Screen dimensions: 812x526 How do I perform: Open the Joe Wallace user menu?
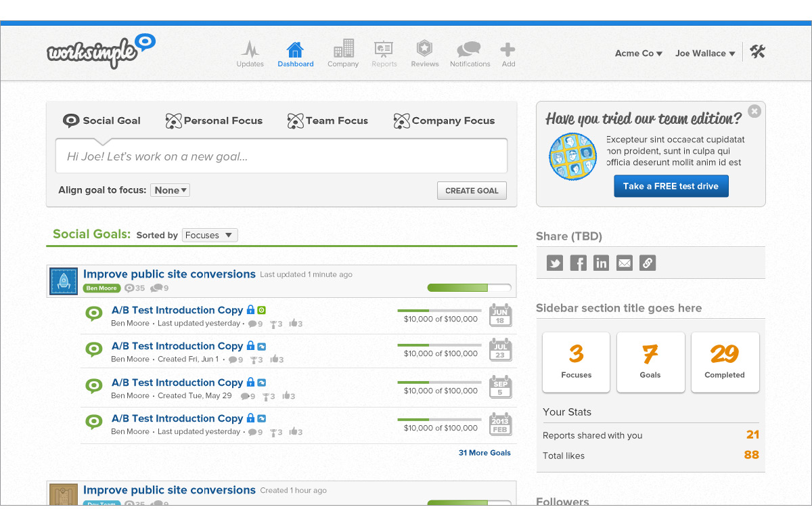[704, 53]
